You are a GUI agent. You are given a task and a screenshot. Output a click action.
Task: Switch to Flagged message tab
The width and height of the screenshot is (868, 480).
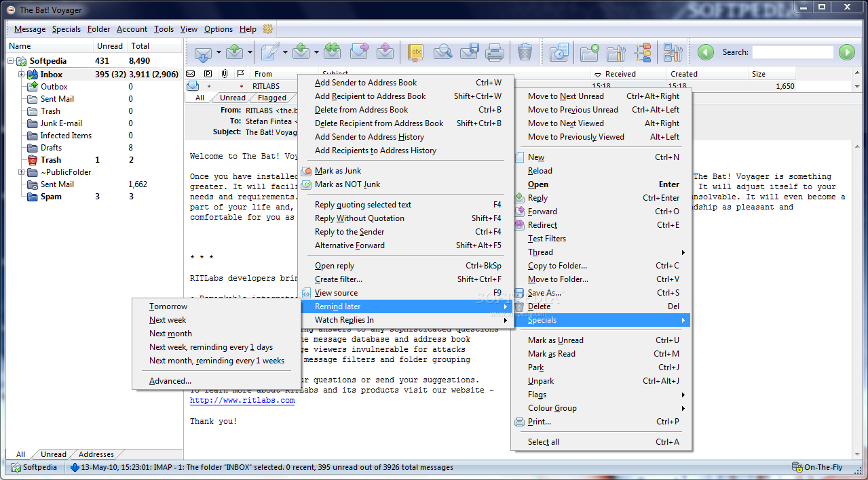(271, 98)
